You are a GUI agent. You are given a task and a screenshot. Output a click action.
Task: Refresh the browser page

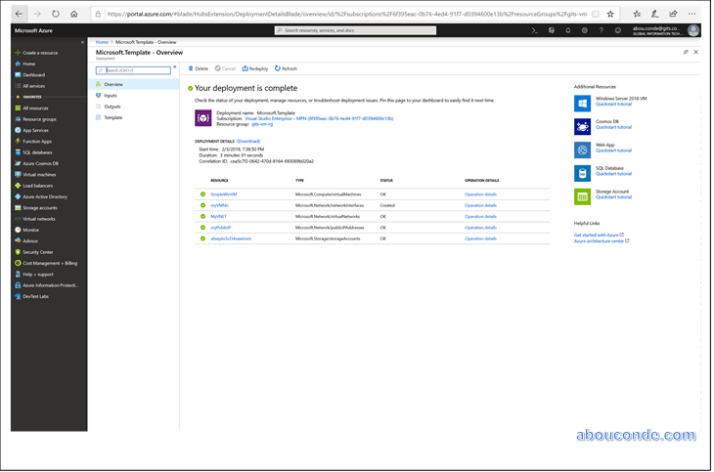(x=54, y=14)
